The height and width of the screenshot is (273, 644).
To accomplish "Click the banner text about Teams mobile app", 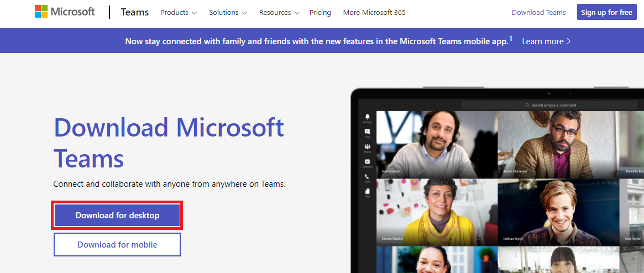I will point(319,41).
